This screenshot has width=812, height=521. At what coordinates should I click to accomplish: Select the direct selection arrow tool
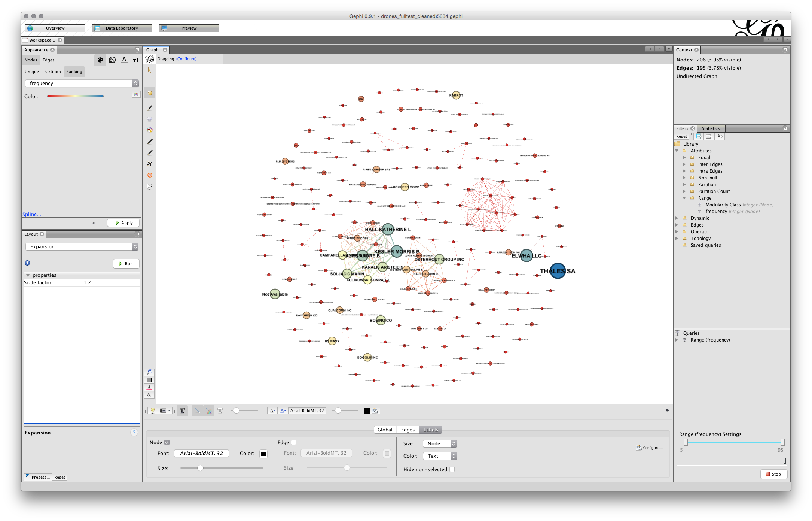point(150,70)
